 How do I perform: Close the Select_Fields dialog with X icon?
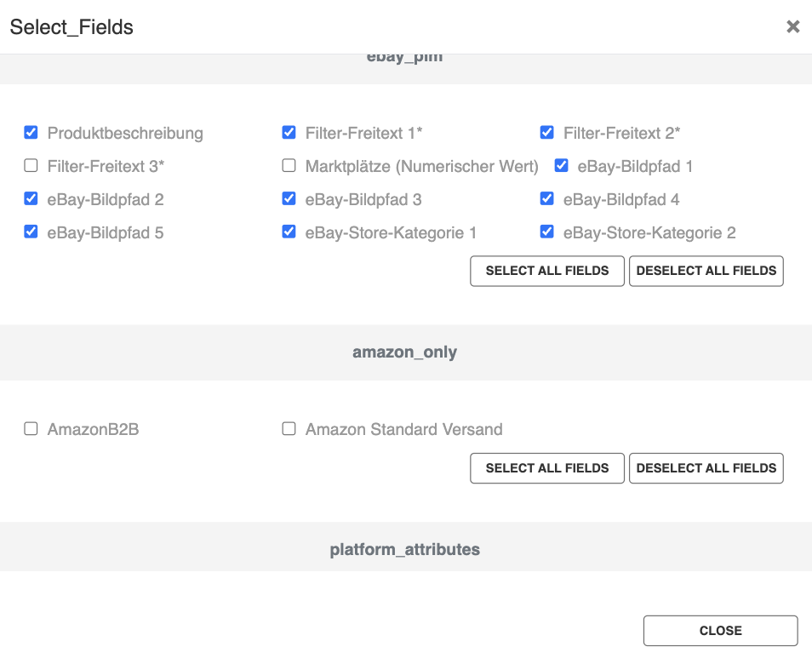(792, 26)
